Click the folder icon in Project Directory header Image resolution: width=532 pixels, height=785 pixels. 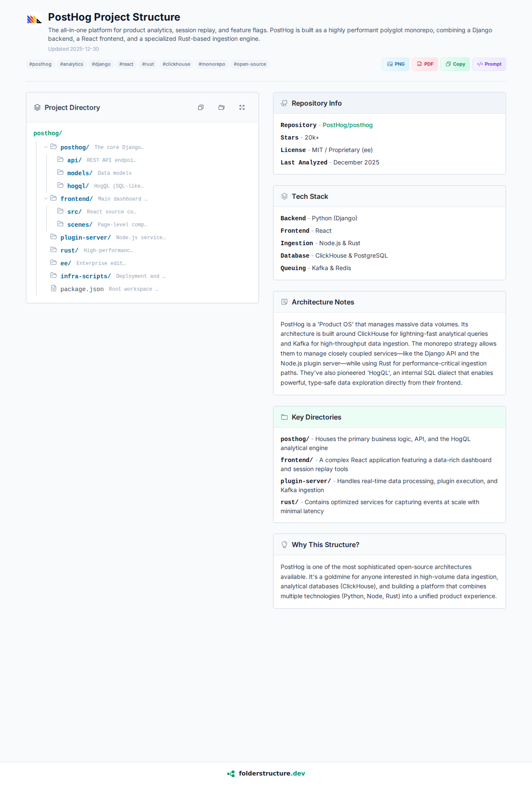pos(221,107)
